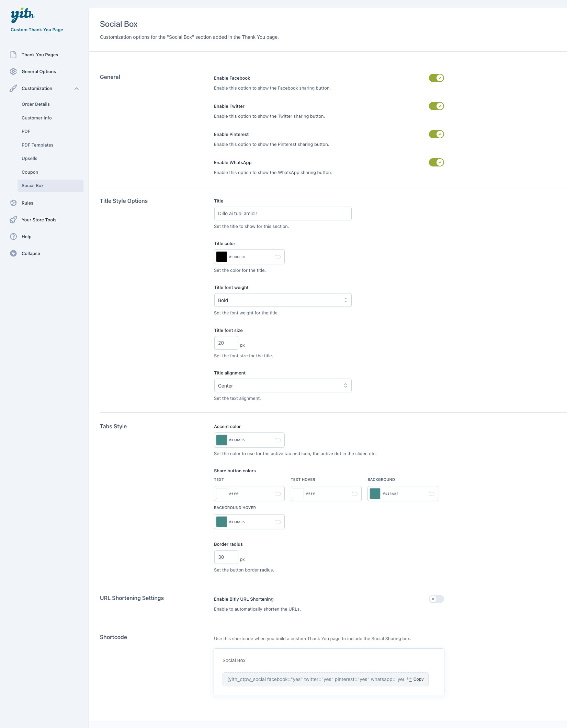Click the Collapse arrow icon in sidebar
This screenshot has width=567, height=728.
point(13,253)
